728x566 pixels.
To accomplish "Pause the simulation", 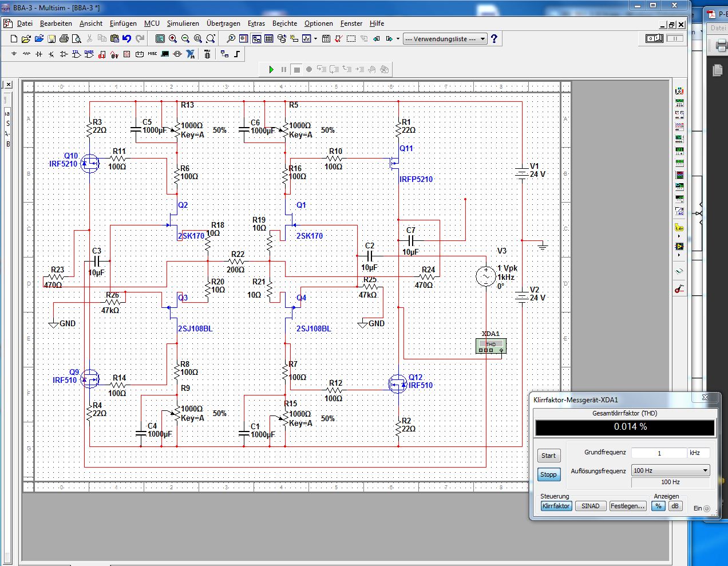I will pos(284,69).
